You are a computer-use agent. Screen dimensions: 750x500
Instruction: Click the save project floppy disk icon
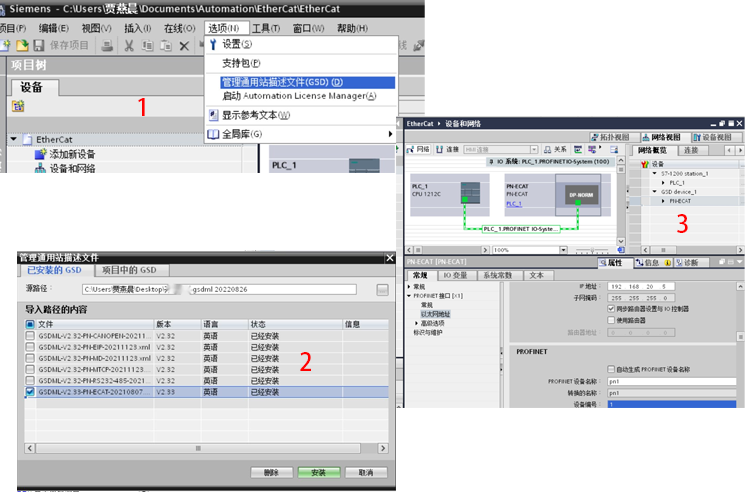click(41, 46)
